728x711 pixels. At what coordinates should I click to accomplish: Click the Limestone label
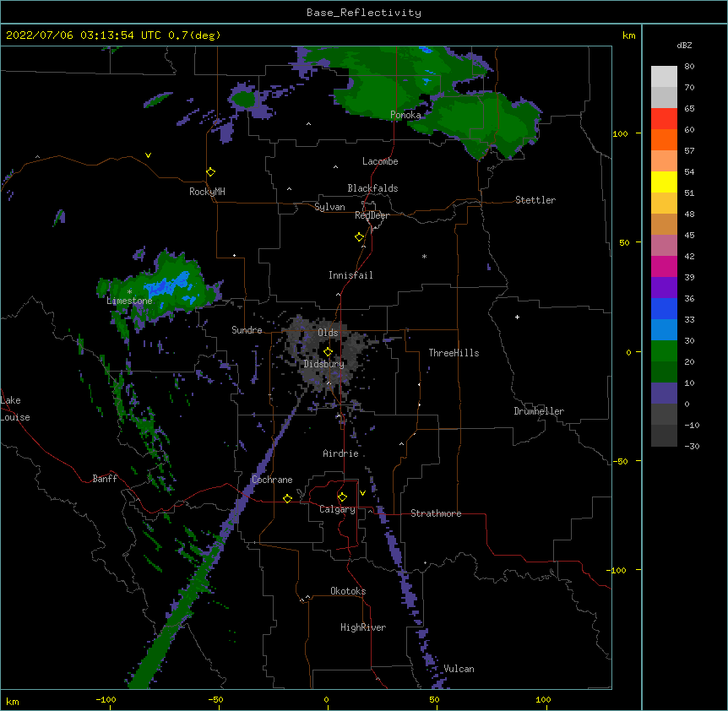click(129, 301)
